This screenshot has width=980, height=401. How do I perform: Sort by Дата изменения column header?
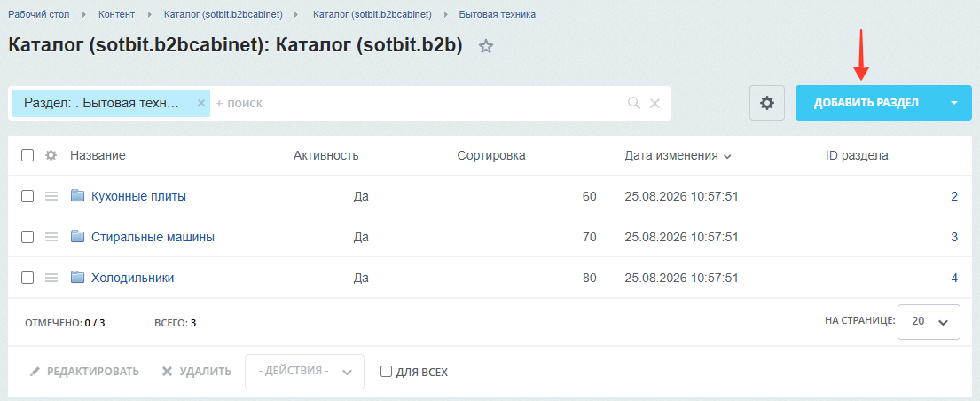pyautogui.click(x=678, y=156)
